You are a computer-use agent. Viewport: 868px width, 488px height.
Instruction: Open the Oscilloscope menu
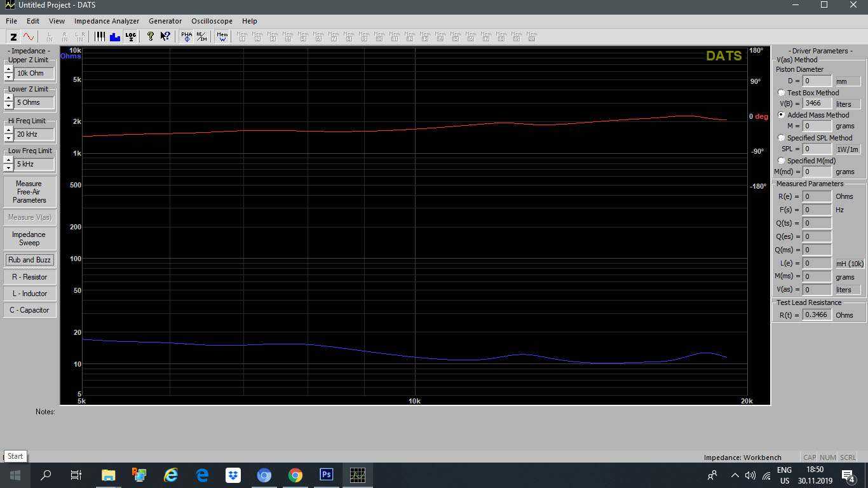(212, 21)
